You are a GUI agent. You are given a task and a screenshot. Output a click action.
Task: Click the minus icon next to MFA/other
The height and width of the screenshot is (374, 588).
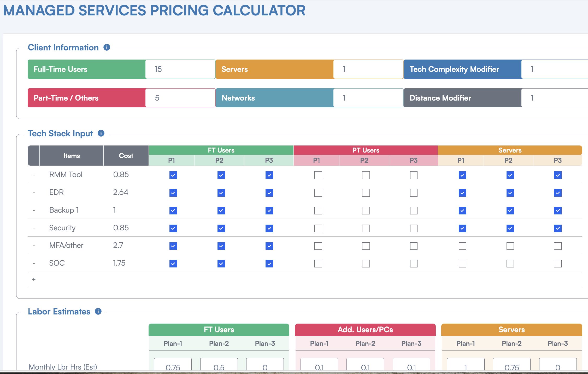point(34,245)
